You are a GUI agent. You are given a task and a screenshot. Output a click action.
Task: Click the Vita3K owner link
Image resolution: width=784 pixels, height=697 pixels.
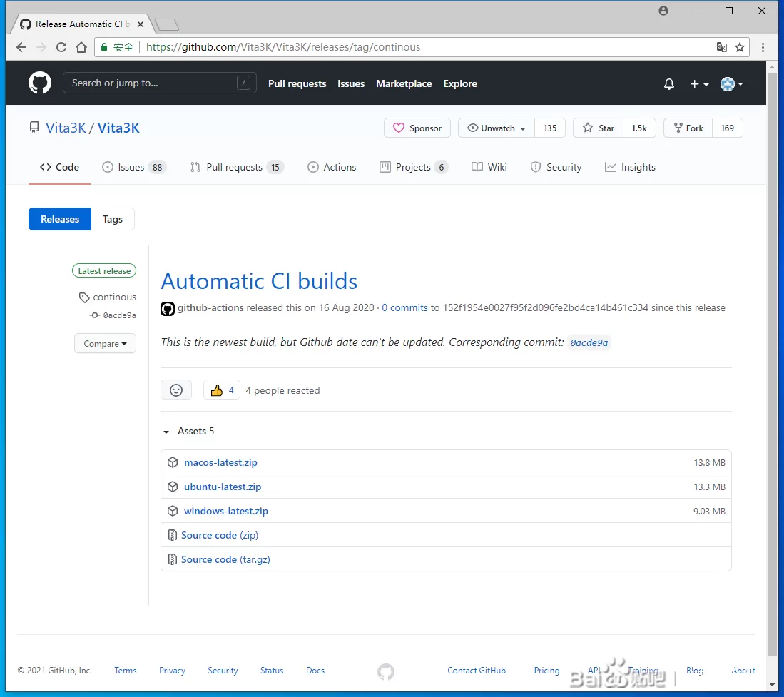coord(66,128)
